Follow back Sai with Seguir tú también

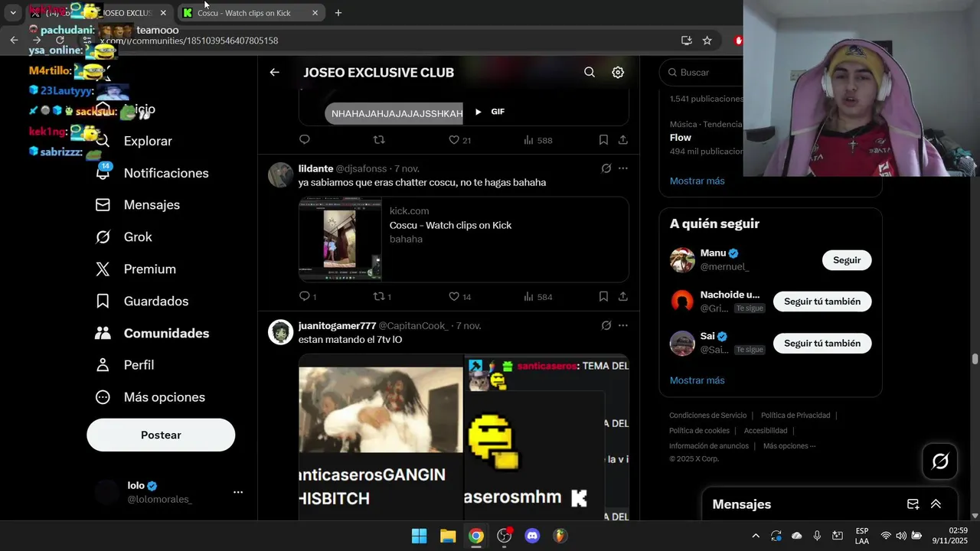(x=822, y=344)
